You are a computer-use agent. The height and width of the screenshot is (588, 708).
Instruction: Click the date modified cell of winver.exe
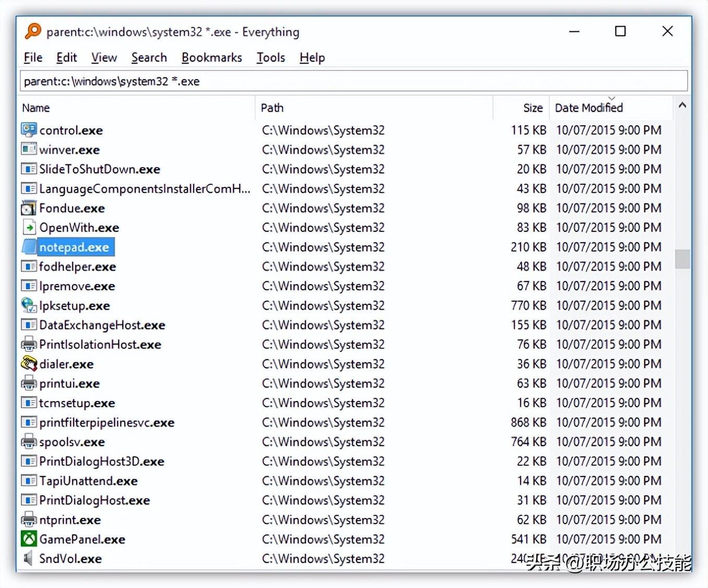(608, 150)
